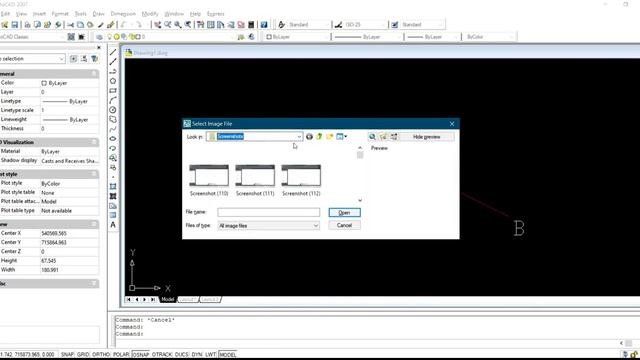Click the Cancel button in dialog
The image size is (640, 360).
(x=344, y=225)
